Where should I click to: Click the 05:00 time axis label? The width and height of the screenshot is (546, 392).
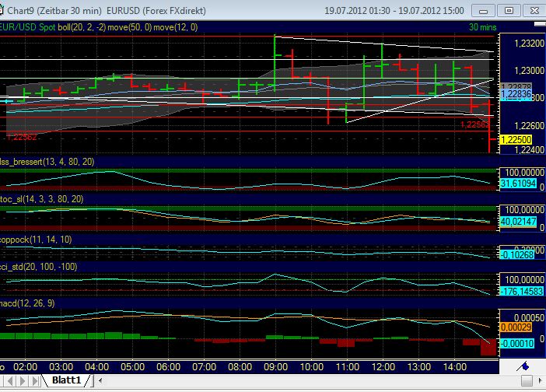pyautogui.click(x=133, y=367)
